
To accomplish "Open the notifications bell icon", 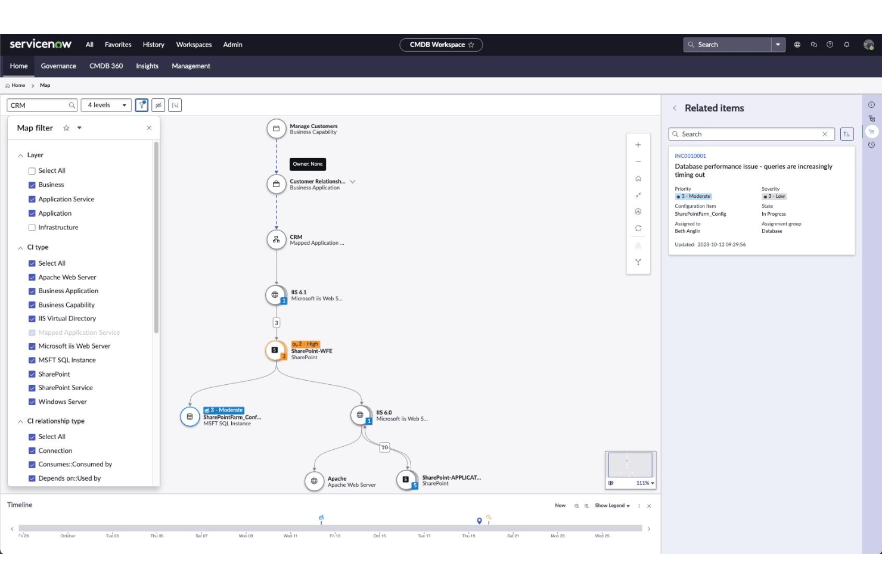I will coord(846,45).
